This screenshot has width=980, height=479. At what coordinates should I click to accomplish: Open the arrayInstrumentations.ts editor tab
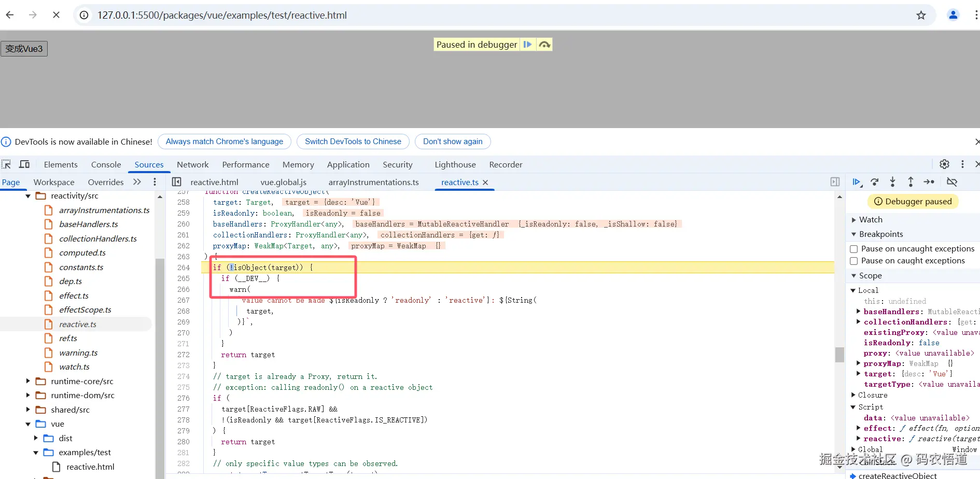373,182
